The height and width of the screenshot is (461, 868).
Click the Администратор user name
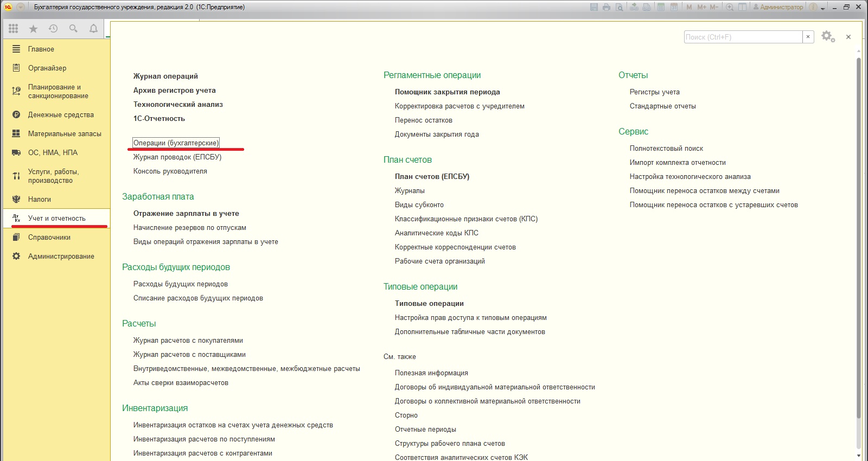click(781, 7)
